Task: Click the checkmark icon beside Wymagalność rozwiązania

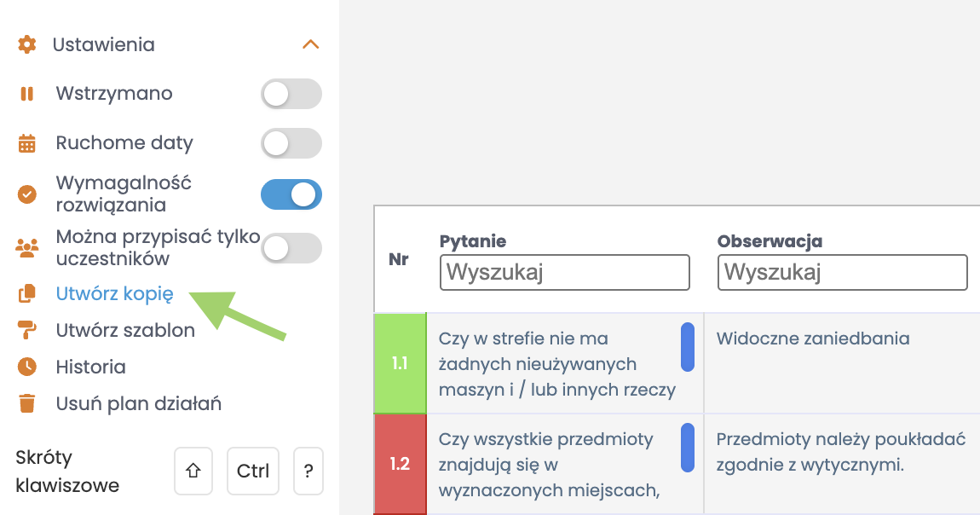Action: point(27,194)
